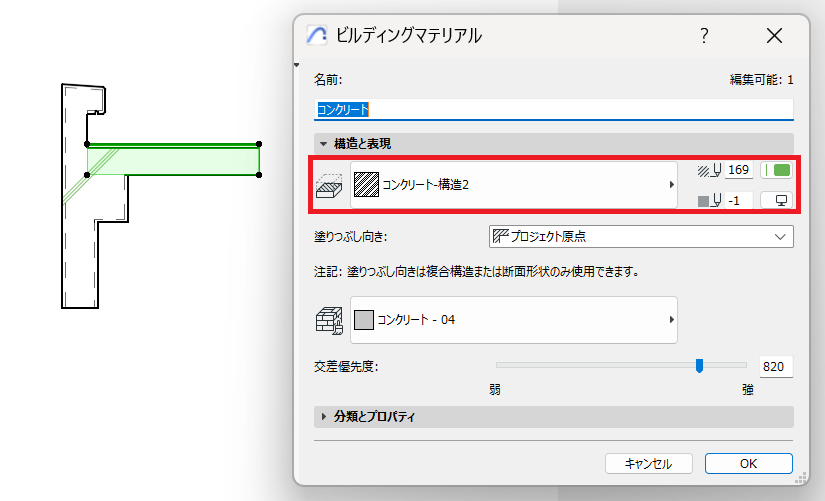825x501 pixels.
Task: Open the コンクリート-構造2 fill popup arrow
Action: (671, 185)
